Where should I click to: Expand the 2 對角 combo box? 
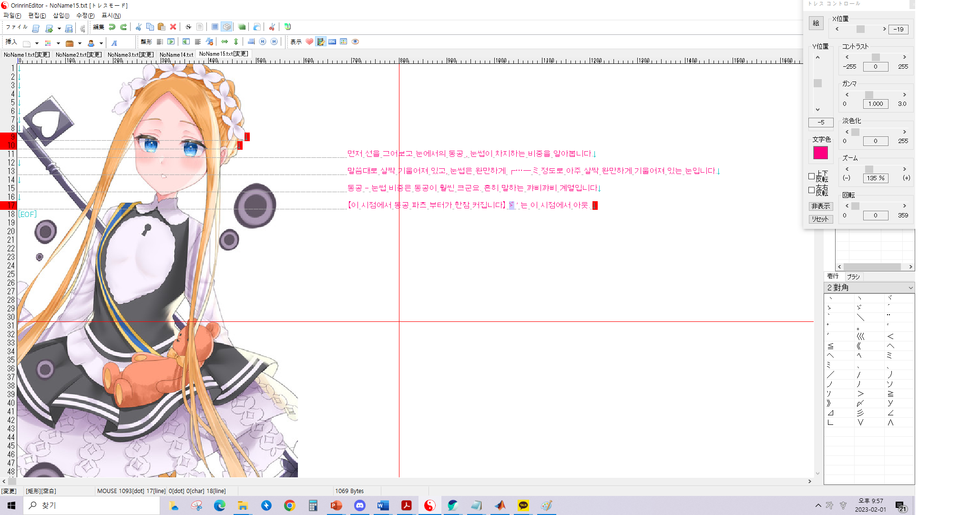(x=910, y=288)
